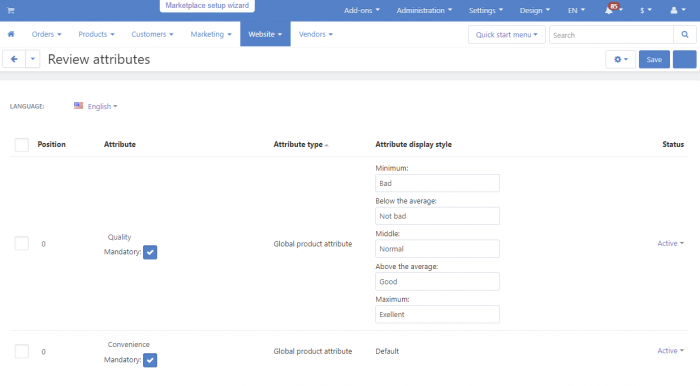Viewport: 700px width, 386px height.
Task: Toggle the select-all checkbox in header
Action: pos(21,145)
